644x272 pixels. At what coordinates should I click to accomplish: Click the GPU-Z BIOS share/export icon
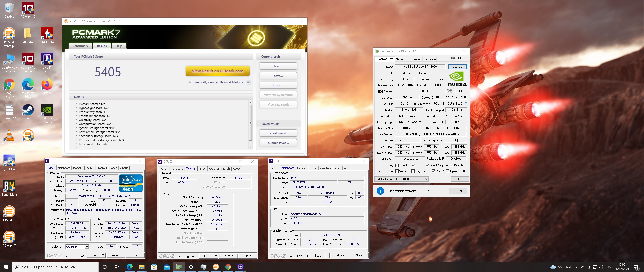[449, 91]
